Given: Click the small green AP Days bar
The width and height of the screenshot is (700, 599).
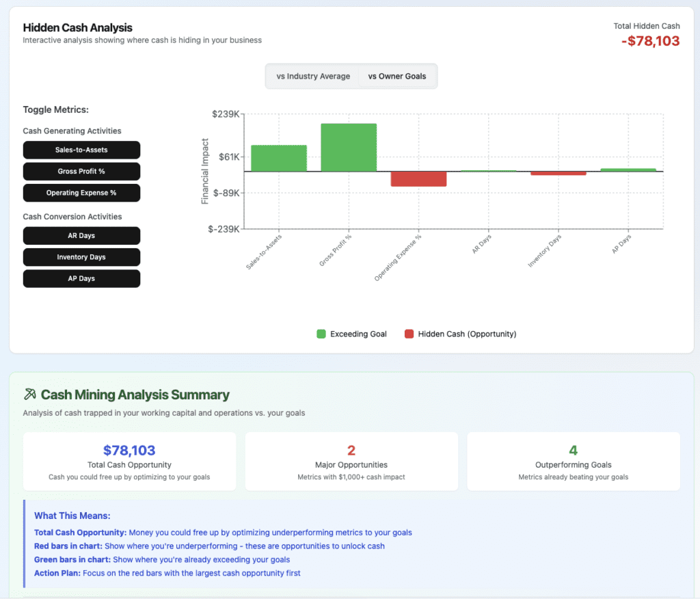Looking at the screenshot, I should click(x=628, y=170).
